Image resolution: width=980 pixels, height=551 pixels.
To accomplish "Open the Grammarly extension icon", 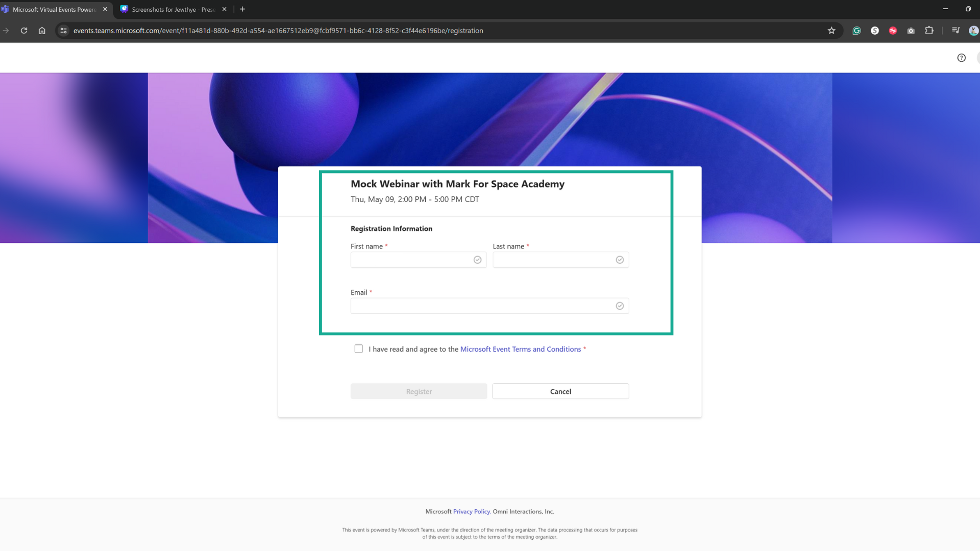I will tap(856, 31).
